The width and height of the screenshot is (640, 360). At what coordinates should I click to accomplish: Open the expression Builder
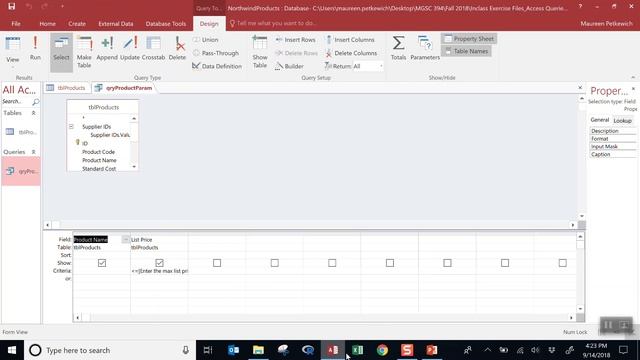[x=289, y=66]
